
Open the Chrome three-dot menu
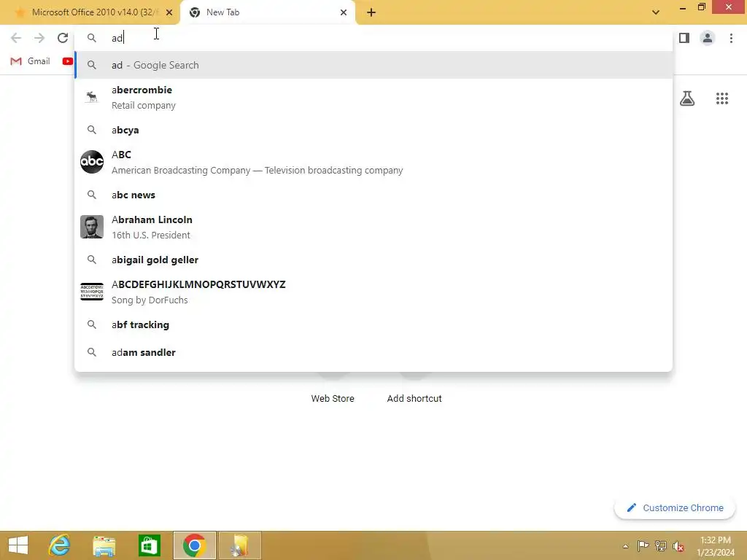coord(731,38)
